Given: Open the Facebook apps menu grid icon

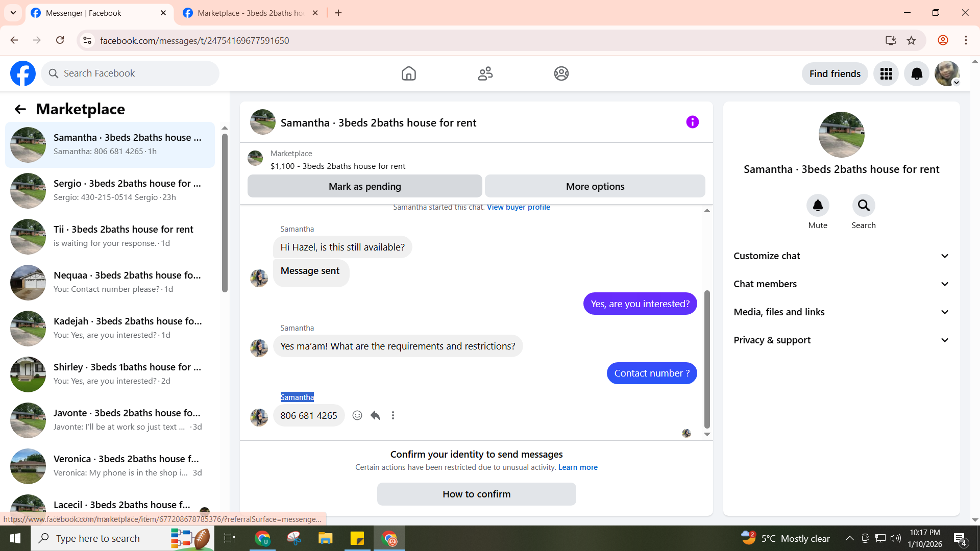Looking at the screenshot, I should pyautogui.click(x=886, y=74).
